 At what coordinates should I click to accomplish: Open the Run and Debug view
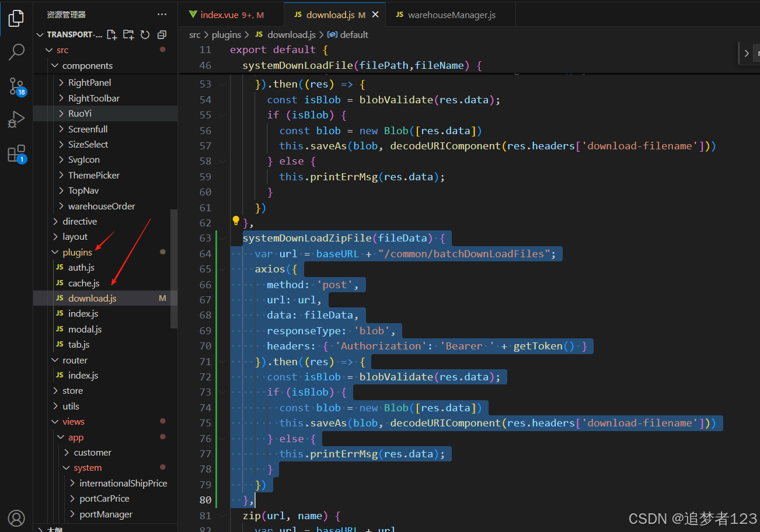tap(16, 120)
